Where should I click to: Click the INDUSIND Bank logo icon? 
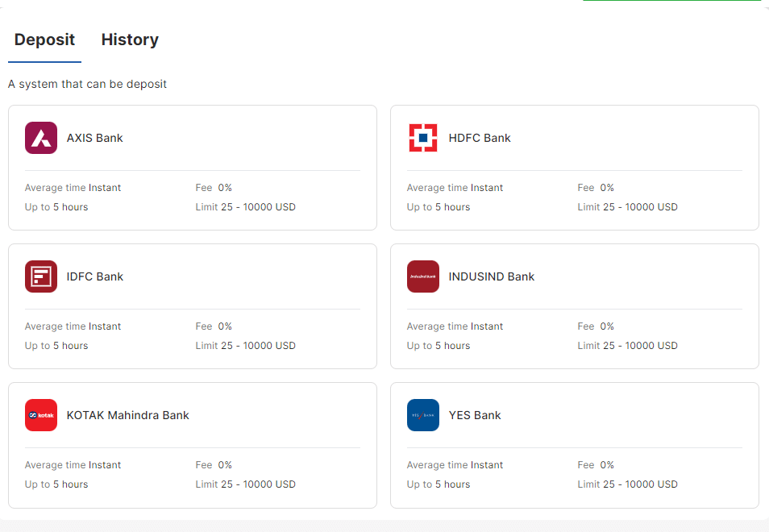[423, 276]
